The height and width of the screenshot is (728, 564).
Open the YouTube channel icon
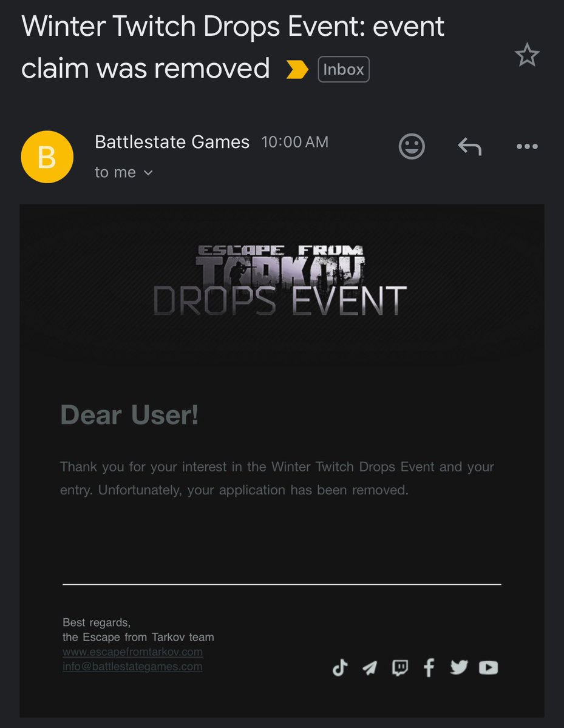pos(488,668)
